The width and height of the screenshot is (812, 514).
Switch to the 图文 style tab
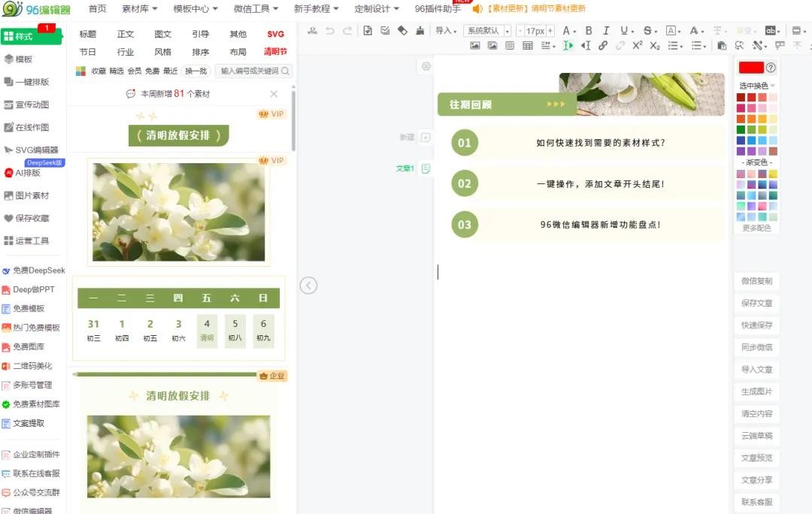point(163,35)
